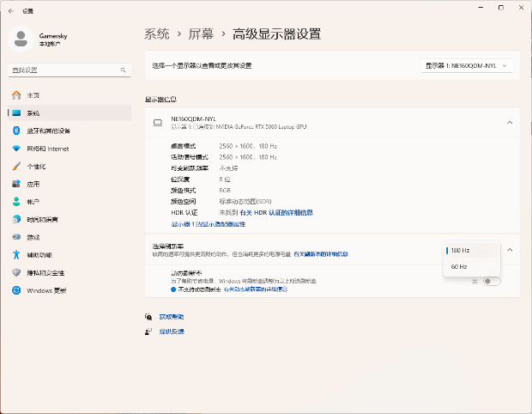Collapse the refresh rate section chevron

(510, 250)
